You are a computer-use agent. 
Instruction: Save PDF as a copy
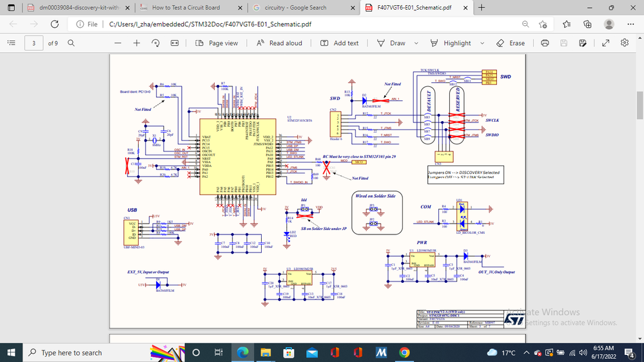(x=582, y=43)
